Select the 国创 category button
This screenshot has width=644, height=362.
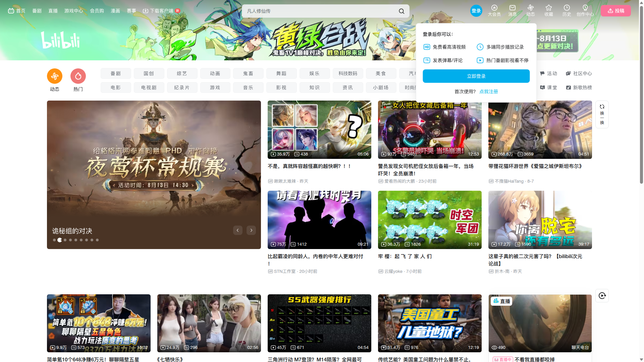(149, 73)
